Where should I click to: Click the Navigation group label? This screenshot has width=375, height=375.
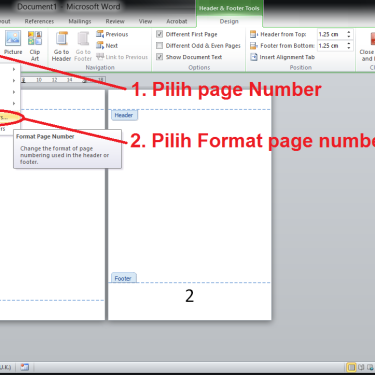[100, 67]
